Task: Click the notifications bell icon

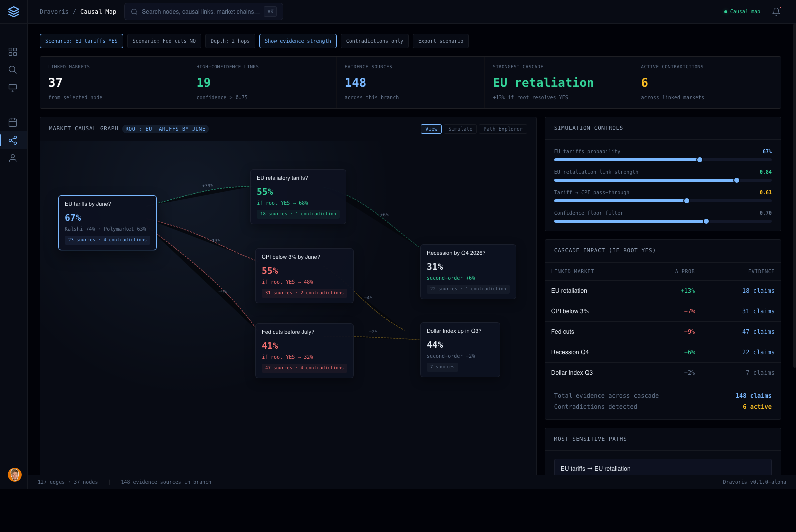Action: tap(776, 12)
